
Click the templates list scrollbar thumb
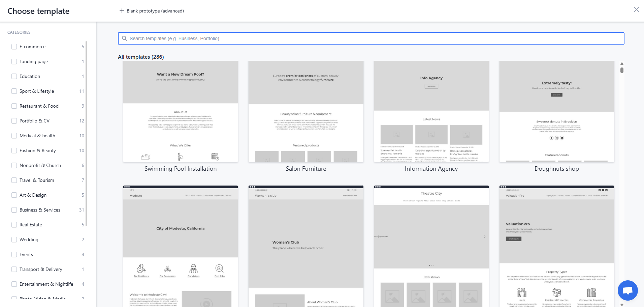(622, 70)
